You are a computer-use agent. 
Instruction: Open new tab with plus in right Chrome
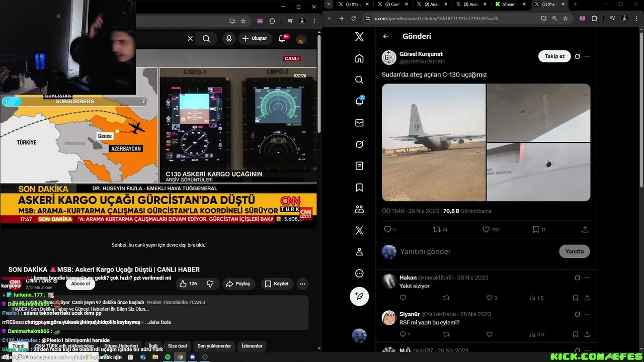tap(575, 5)
